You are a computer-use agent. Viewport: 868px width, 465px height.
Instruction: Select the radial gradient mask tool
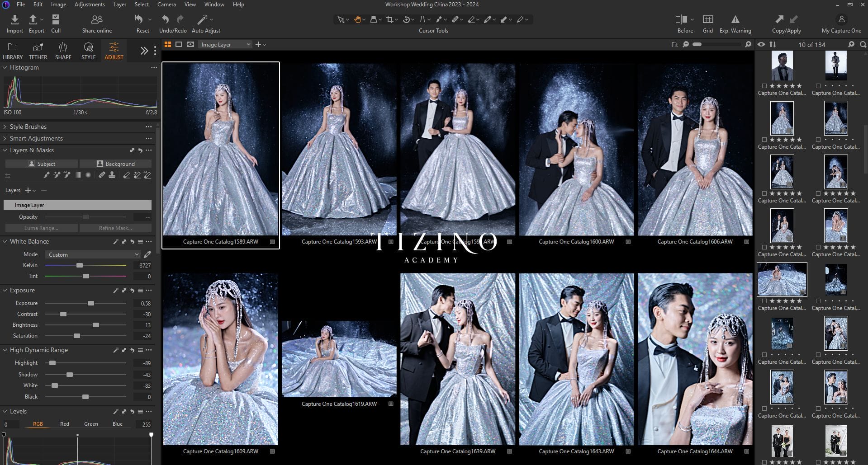(x=88, y=175)
